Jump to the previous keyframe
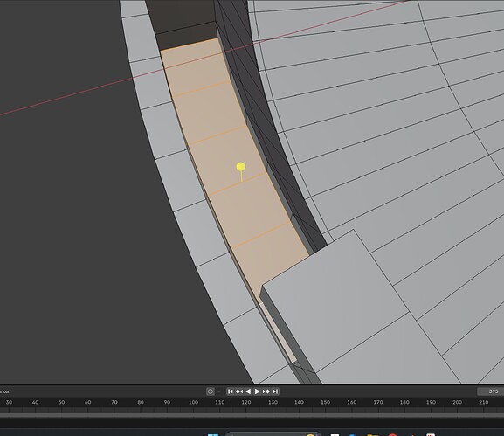Screen dimensions: 504x436 (x=239, y=391)
